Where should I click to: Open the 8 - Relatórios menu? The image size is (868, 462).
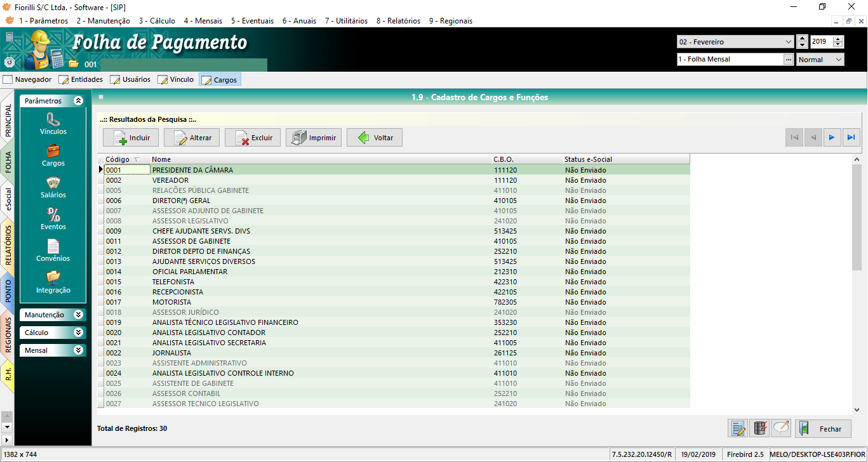[398, 21]
